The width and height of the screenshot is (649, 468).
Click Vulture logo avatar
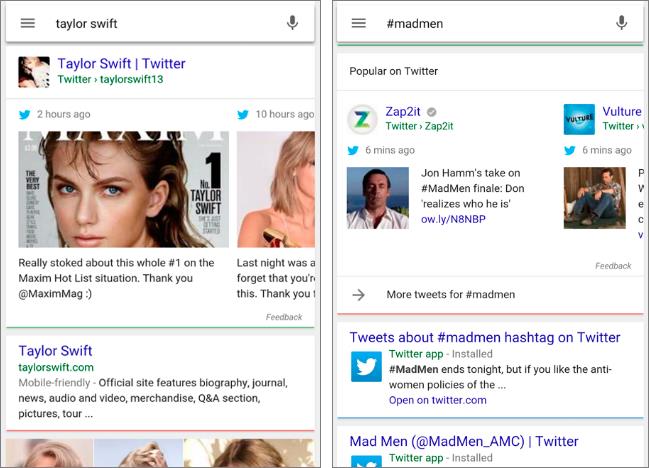[579, 119]
